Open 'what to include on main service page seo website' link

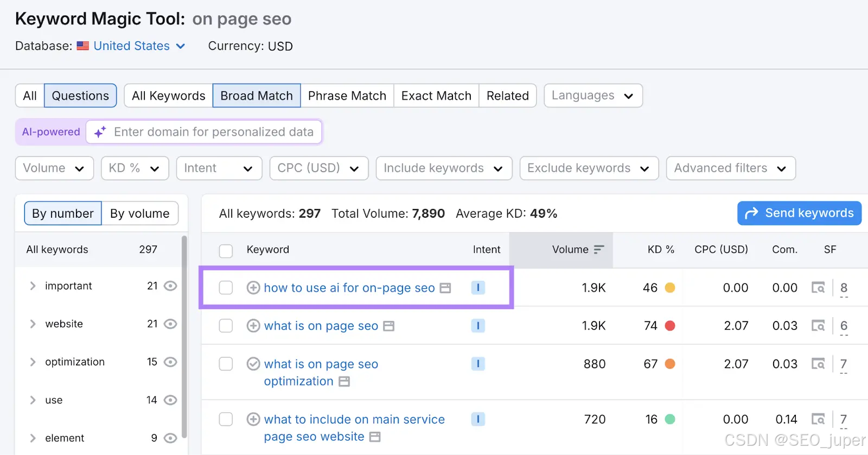coord(354,428)
